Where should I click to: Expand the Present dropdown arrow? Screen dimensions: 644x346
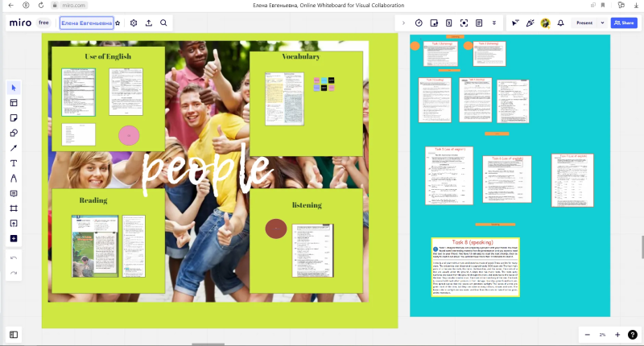point(602,23)
